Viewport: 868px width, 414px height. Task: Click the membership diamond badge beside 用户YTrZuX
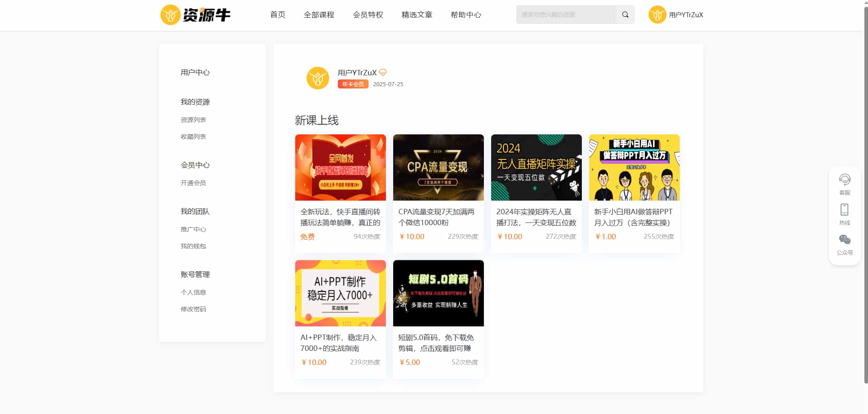coord(383,72)
